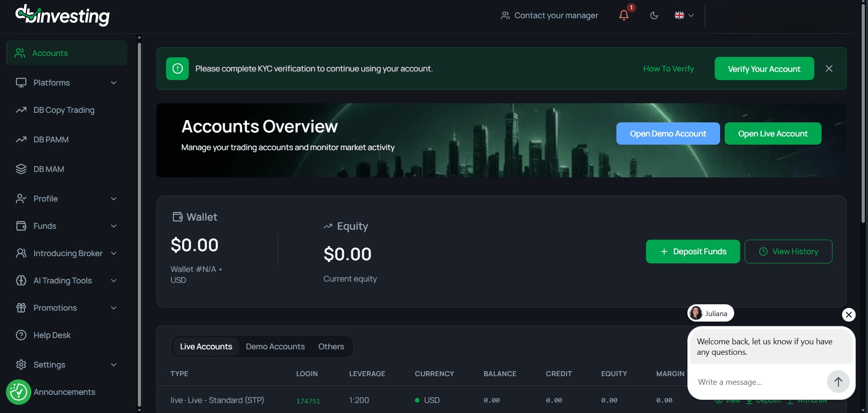This screenshot has width=868, height=413.
Task: Click the BALANCE column header
Action: [500, 374]
